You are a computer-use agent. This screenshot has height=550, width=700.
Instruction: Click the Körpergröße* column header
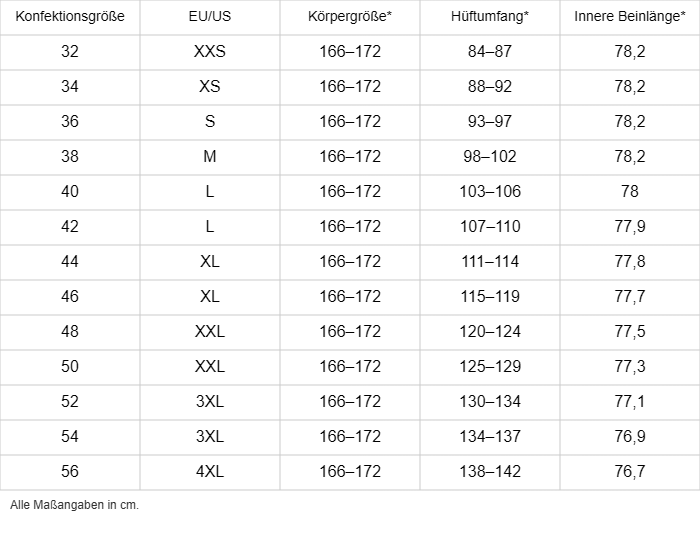pos(350,17)
